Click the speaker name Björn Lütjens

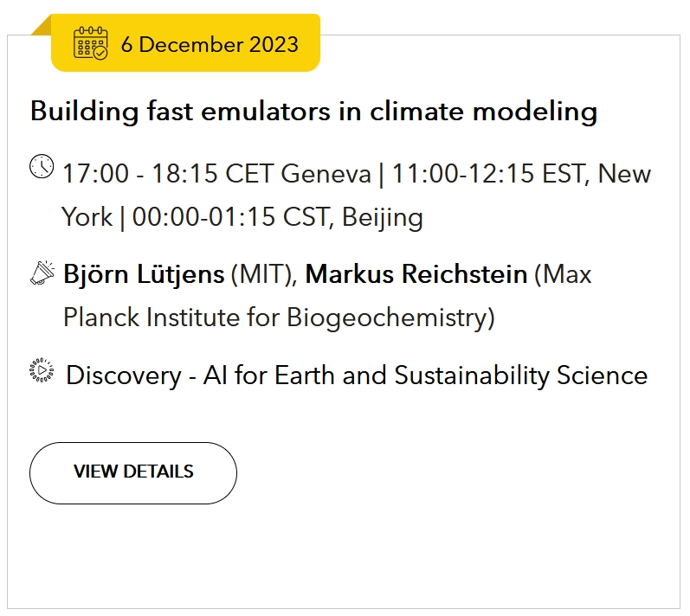pos(144,274)
